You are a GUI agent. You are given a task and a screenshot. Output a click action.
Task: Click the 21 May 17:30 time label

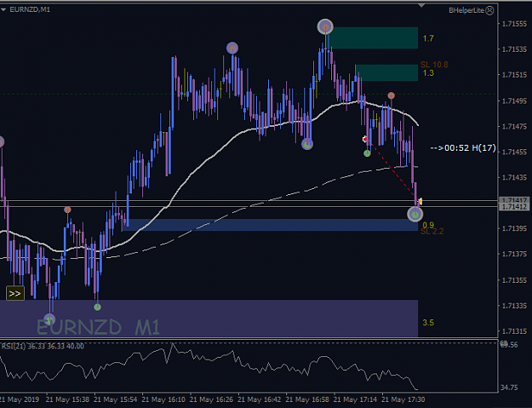click(x=403, y=399)
